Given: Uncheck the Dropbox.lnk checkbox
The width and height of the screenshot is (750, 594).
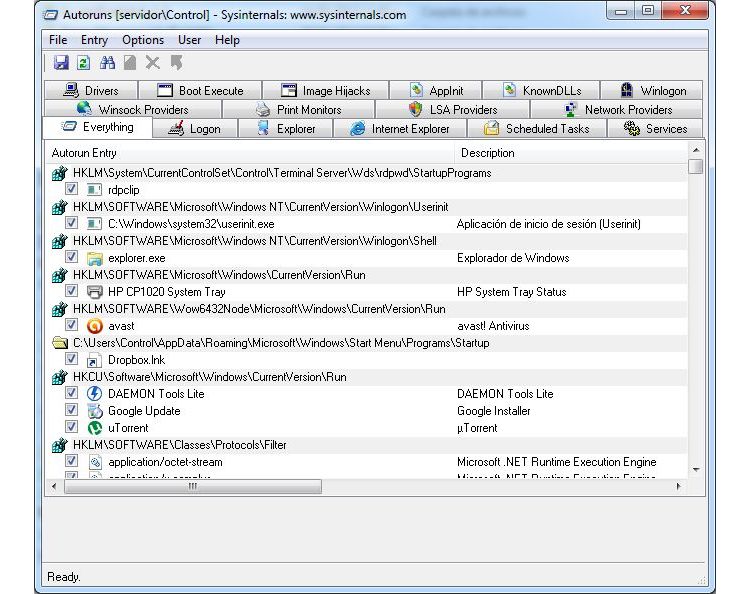Looking at the screenshot, I should (x=71, y=359).
